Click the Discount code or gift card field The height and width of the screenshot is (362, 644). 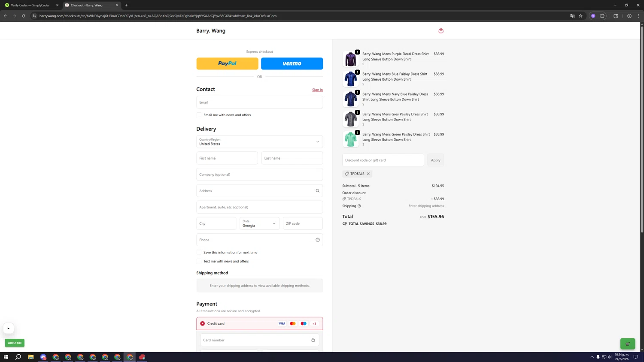tap(383, 160)
